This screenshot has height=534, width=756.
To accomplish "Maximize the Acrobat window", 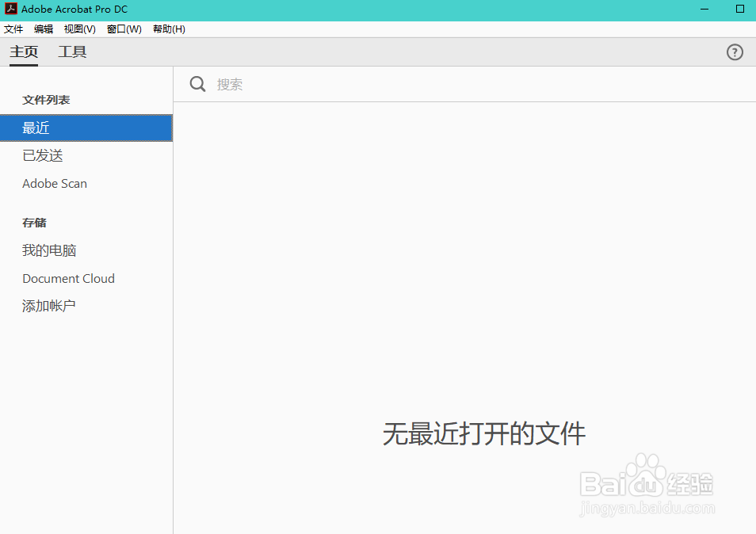I will click(740, 10).
